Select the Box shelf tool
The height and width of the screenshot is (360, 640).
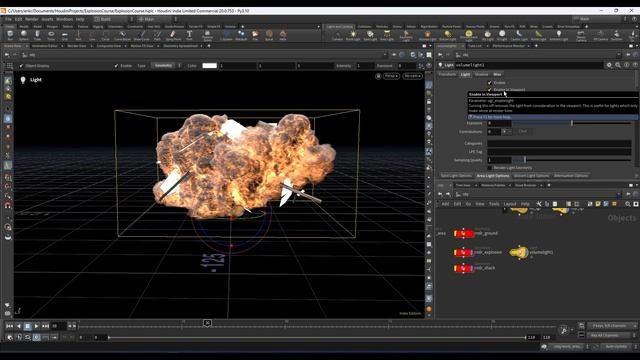coord(10,35)
